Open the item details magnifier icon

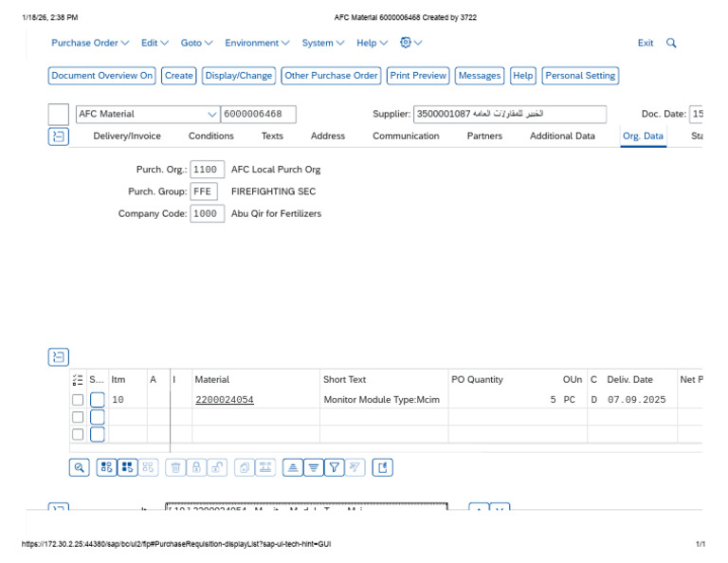[x=79, y=467]
